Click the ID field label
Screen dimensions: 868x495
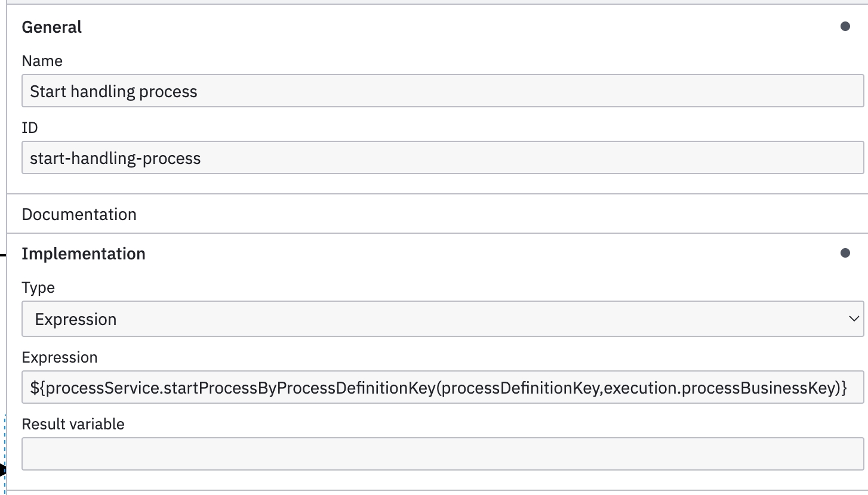(30, 128)
